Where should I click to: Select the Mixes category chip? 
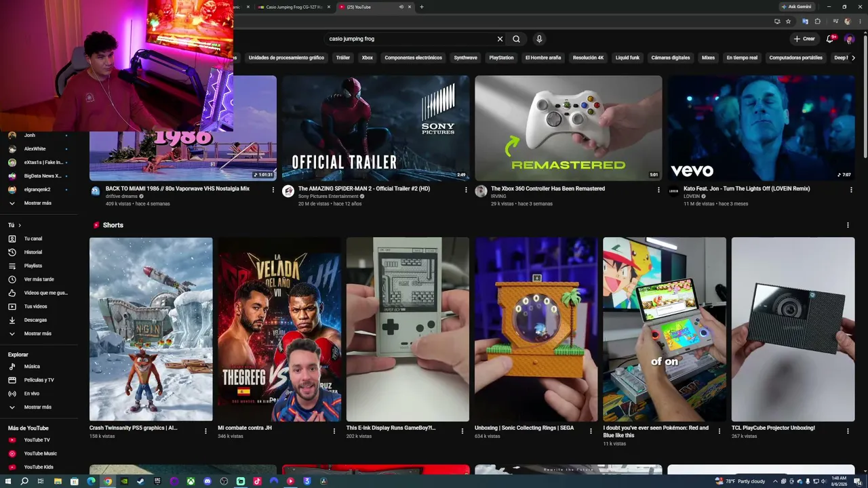point(708,58)
